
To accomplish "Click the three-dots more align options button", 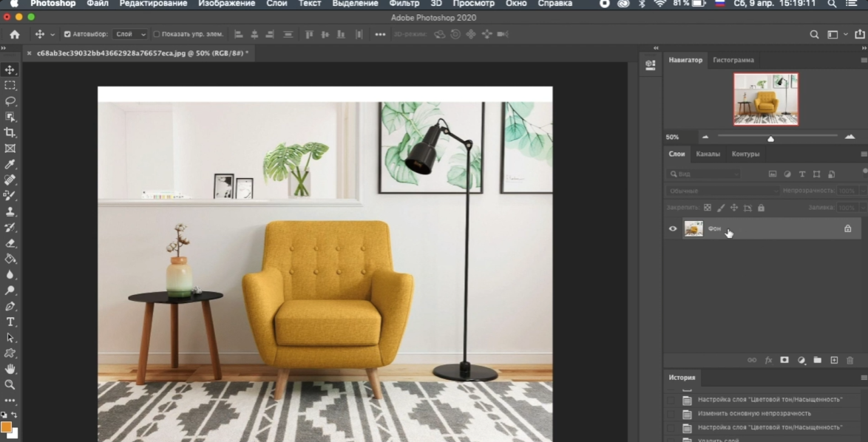I will (x=380, y=34).
